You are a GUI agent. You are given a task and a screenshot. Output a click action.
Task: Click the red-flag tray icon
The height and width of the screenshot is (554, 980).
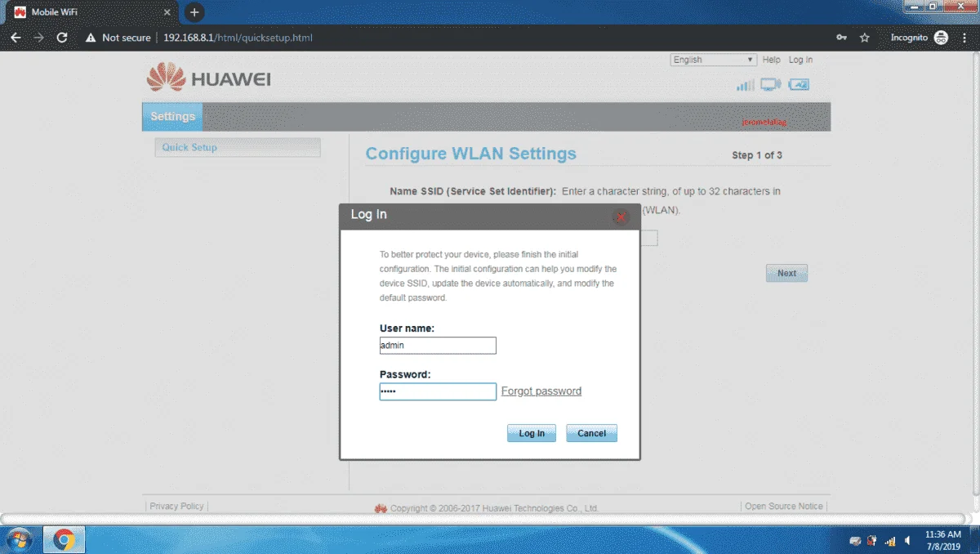pyautogui.click(x=872, y=541)
